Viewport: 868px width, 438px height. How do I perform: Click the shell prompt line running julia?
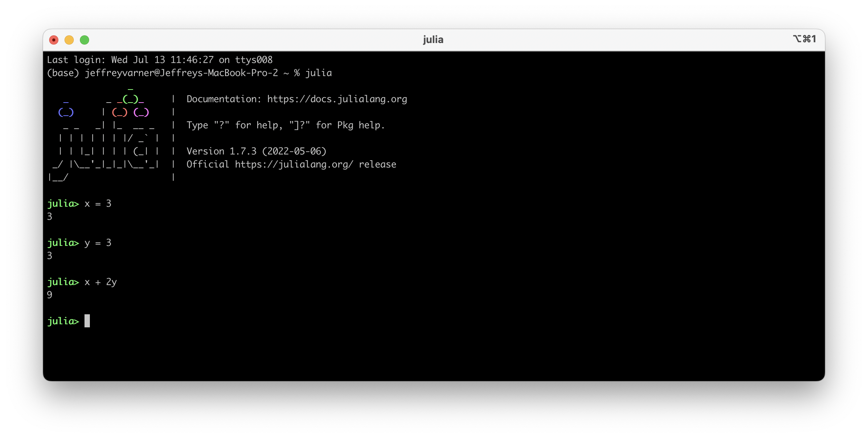point(189,73)
